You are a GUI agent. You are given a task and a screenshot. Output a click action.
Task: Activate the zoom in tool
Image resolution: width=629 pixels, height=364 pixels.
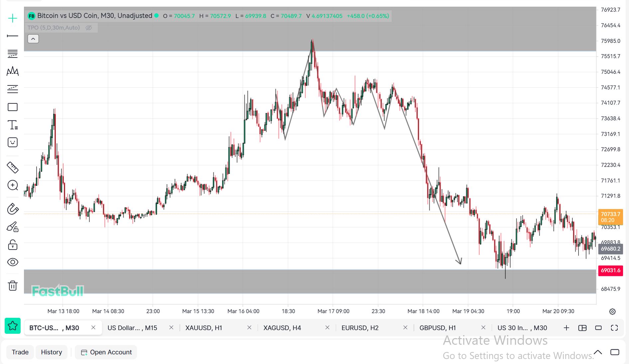pyautogui.click(x=13, y=185)
